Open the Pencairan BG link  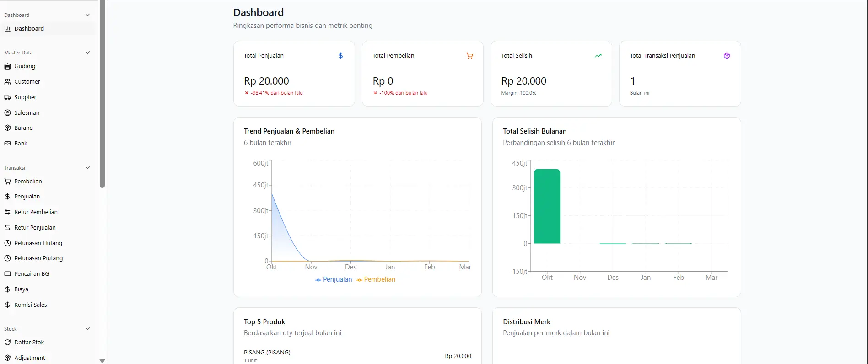coord(48,274)
